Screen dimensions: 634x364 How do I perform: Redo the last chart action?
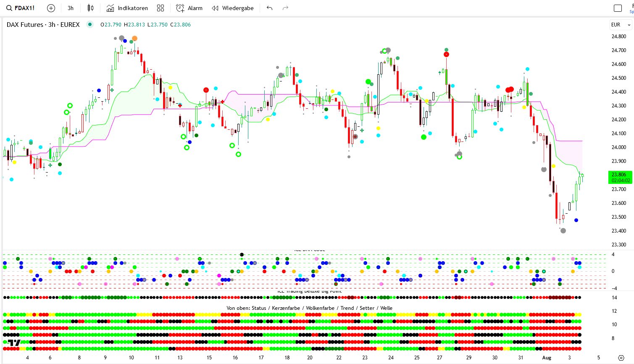pyautogui.click(x=286, y=8)
